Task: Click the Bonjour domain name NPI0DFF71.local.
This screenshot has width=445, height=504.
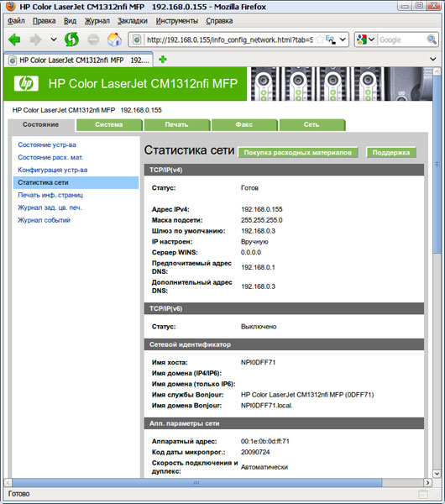Action: pyautogui.click(x=267, y=406)
